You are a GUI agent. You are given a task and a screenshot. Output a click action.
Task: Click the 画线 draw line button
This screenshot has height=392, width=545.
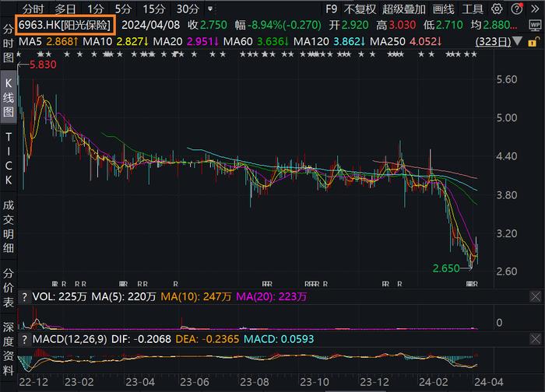click(x=443, y=9)
